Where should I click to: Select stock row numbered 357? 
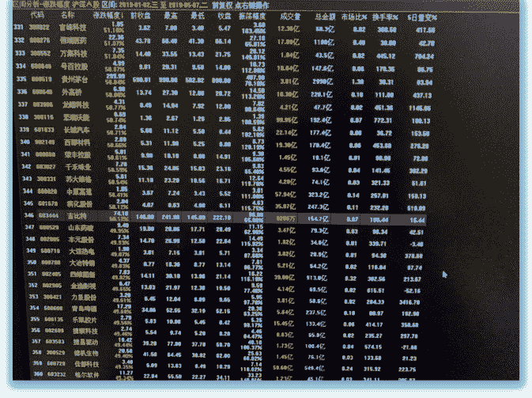pyautogui.click(x=224, y=343)
